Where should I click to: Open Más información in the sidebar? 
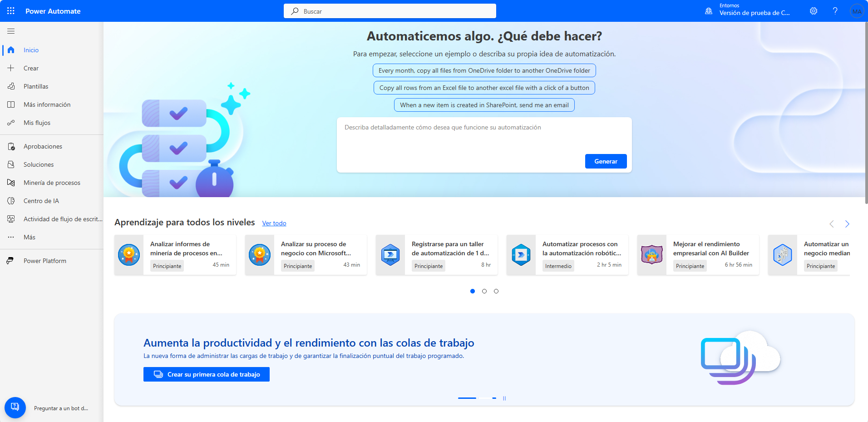52,104
